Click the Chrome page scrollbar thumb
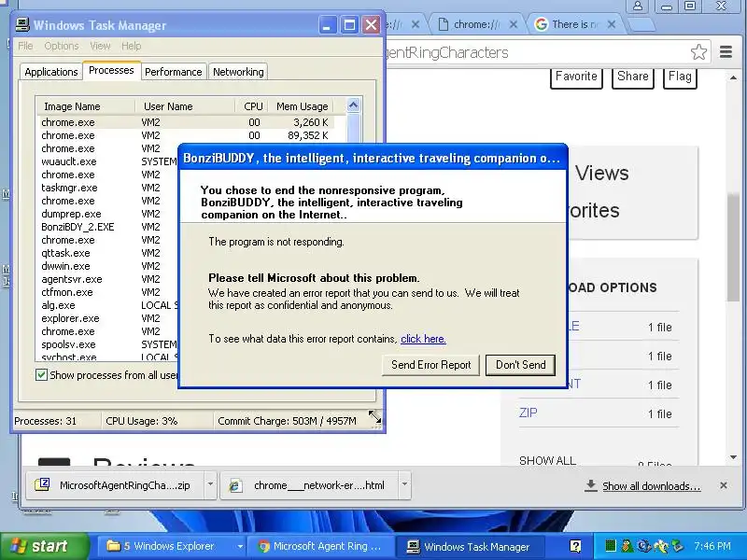The width and height of the screenshot is (747, 560). point(733,247)
